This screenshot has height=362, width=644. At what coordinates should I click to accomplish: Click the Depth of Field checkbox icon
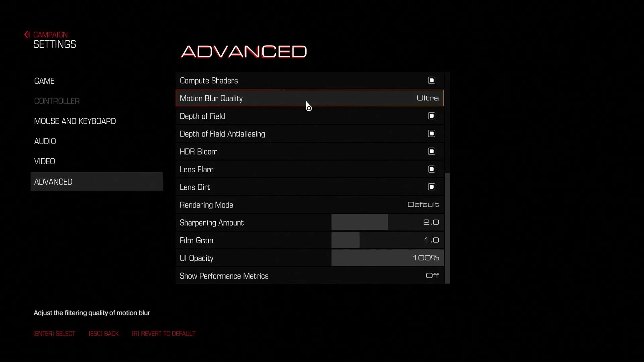click(431, 116)
